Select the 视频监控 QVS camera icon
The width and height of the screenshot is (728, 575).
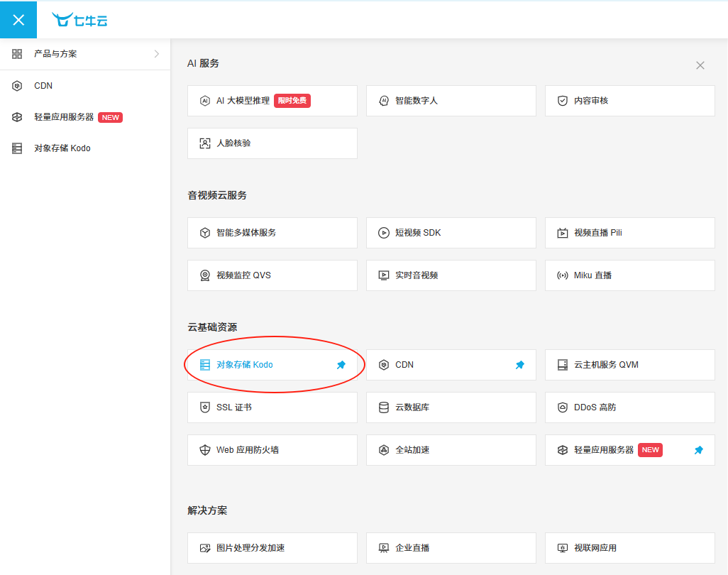pos(205,275)
